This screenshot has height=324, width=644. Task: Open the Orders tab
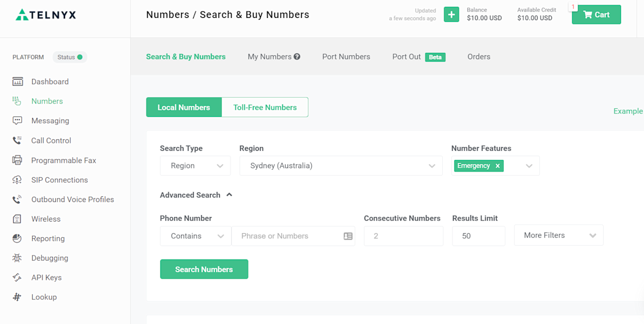(x=479, y=57)
